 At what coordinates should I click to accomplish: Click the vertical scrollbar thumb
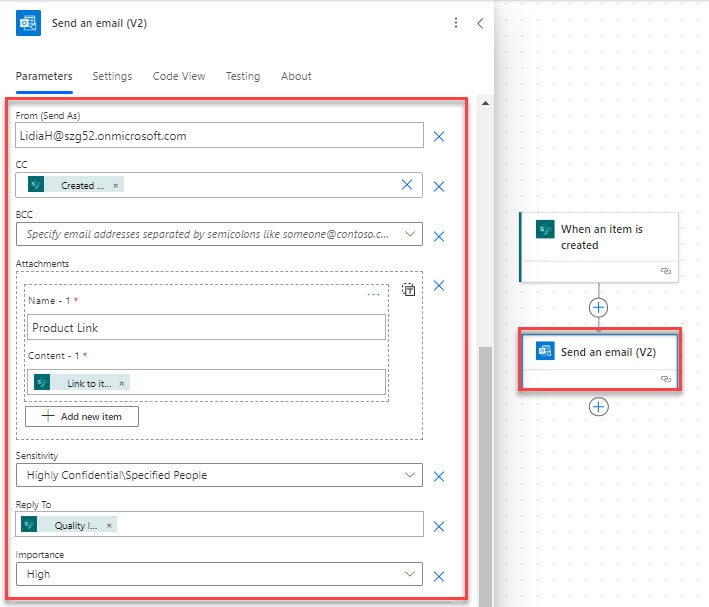tap(486, 475)
